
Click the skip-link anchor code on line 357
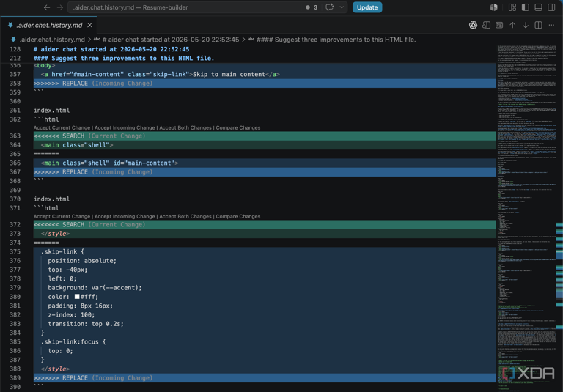pyautogui.click(x=160, y=74)
